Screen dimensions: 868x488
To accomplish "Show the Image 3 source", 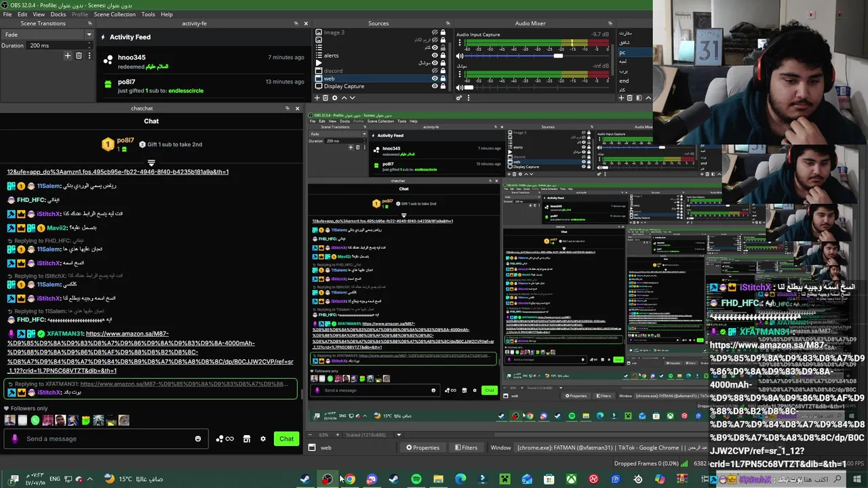I will pyautogui.click(x=435, y=33).
